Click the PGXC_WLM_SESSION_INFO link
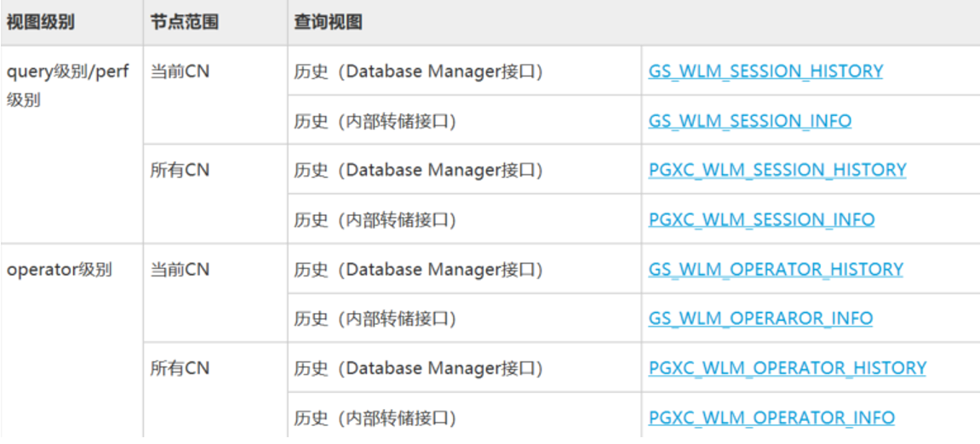This screenshot has height=444, width=980. click(761, 219)
